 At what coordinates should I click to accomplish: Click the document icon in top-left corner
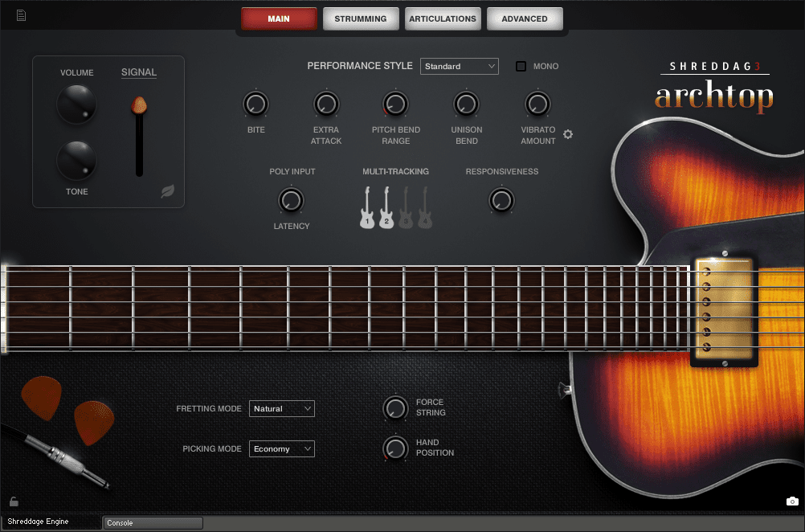coord(21,15)
